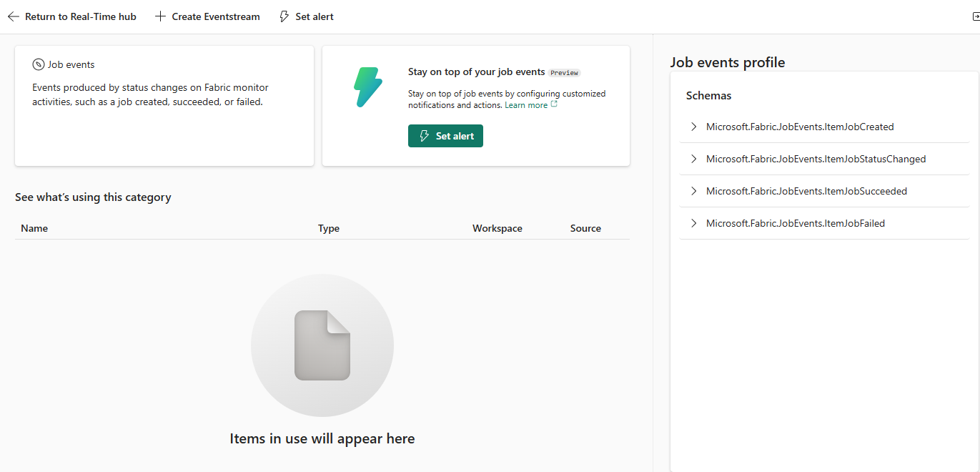Select Create Eventstream in the toolbar
Image resolution: width=980 pixels, height=472 pixels.
coord(208,16)
